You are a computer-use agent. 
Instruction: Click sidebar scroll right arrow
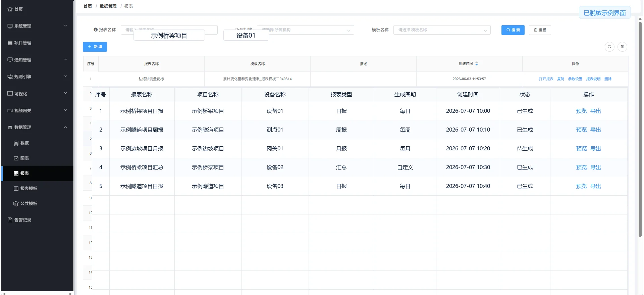[70, 293]
